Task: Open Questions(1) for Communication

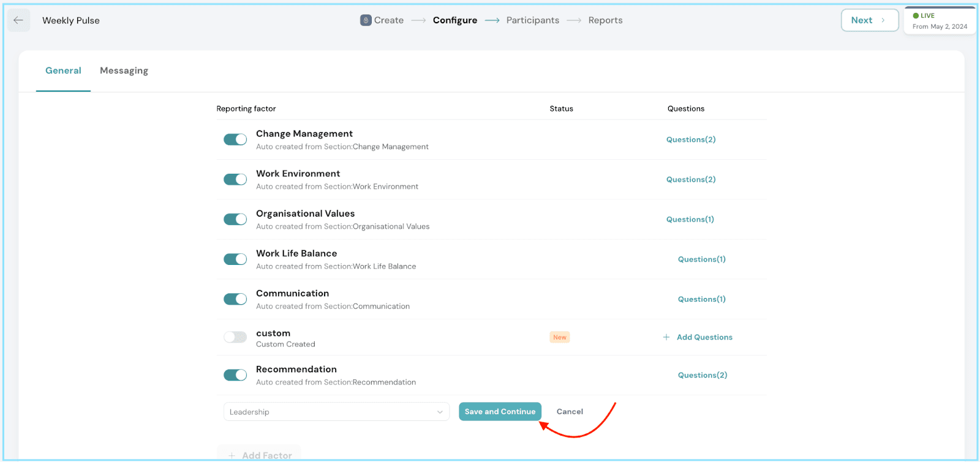Action: pos(701,299)
